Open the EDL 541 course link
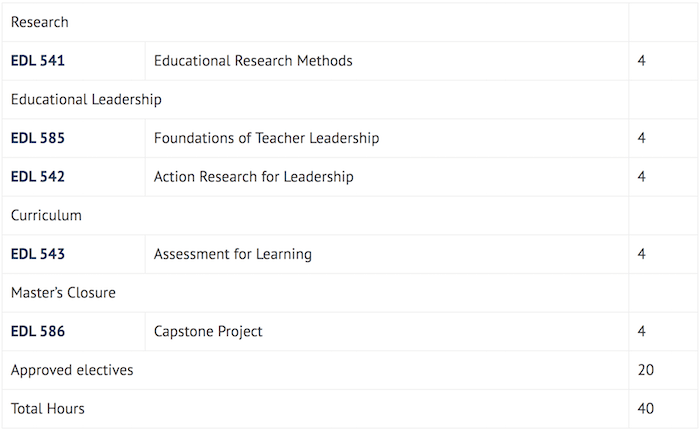This screenshot has height=431, width=700. pos(38,61)
